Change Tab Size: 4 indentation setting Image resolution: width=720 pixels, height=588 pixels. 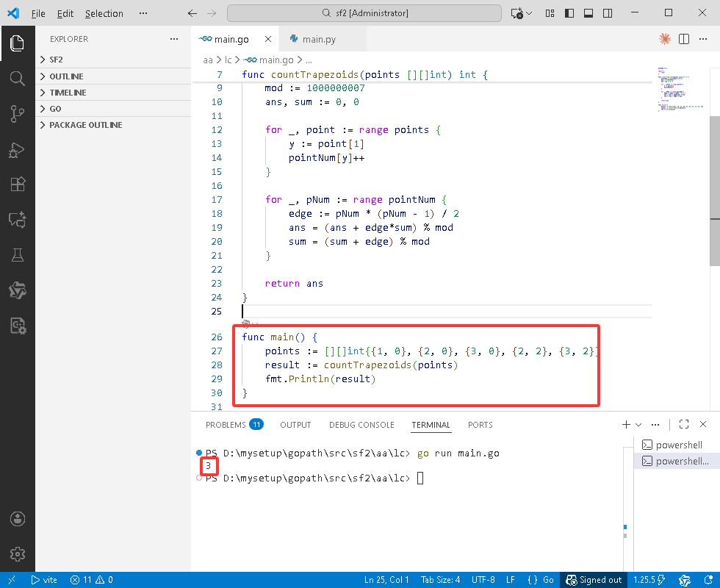click(440, 580)
